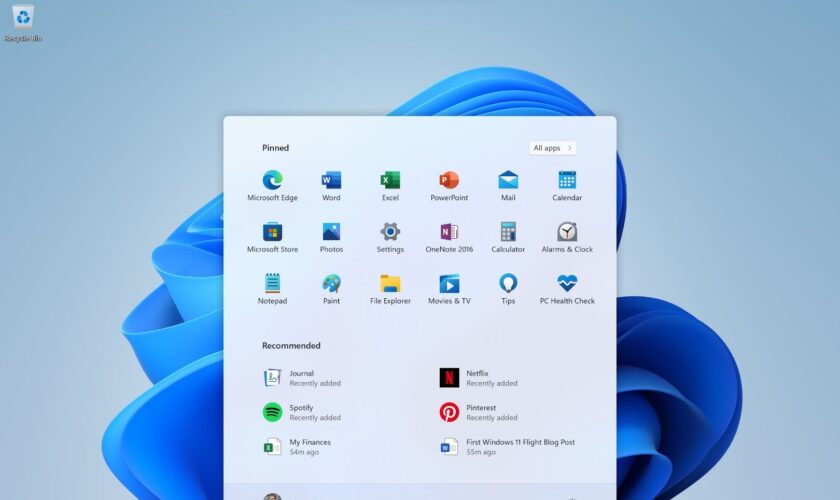Launch OneNote 2016

coord(449,237)
